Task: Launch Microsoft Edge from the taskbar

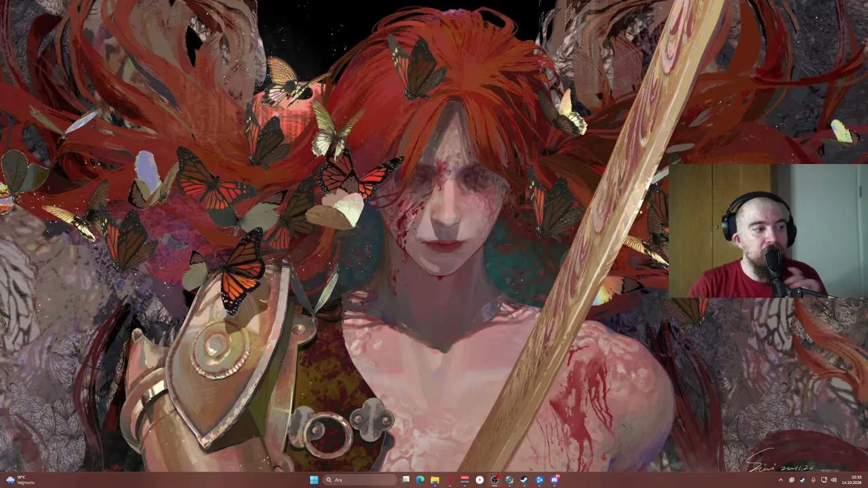Action: [x=420, y=480]
